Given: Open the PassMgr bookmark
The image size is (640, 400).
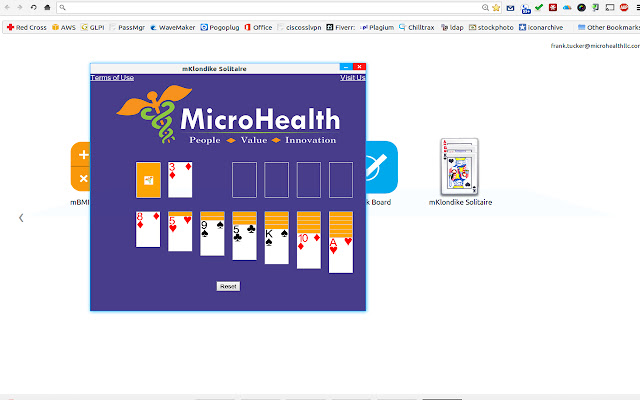Looking at the screenshot, I should tap(127, 27).
